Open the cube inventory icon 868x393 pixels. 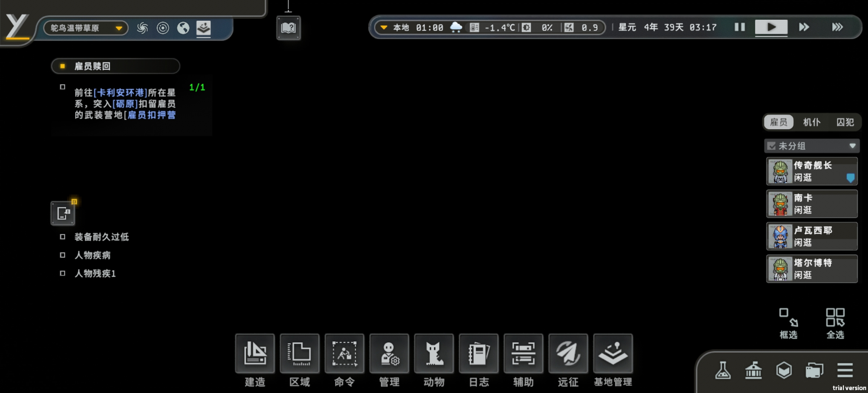[784, 370]
